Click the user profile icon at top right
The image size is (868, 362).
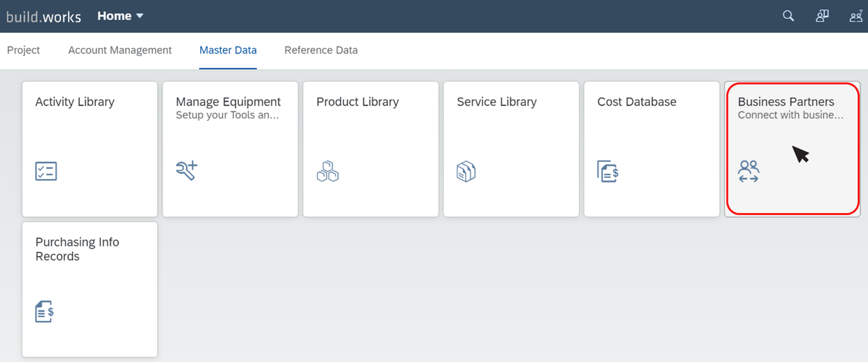[856, 16]
